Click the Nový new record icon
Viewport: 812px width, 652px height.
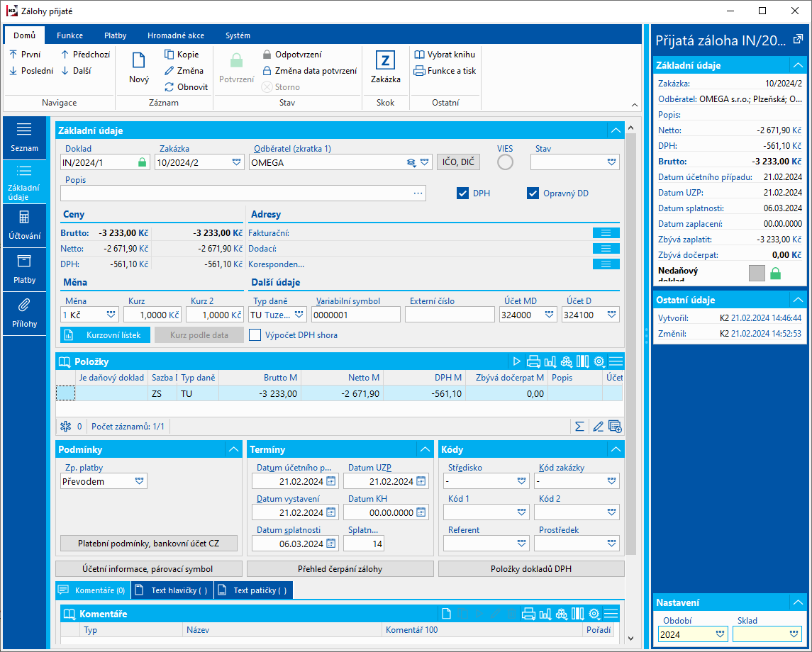tap(139, 61)
